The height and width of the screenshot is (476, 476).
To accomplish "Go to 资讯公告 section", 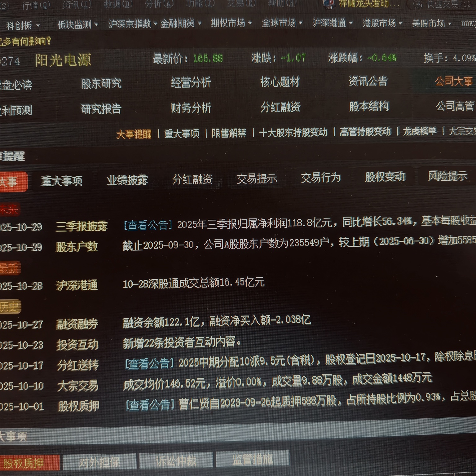I will tap(368, 82).
